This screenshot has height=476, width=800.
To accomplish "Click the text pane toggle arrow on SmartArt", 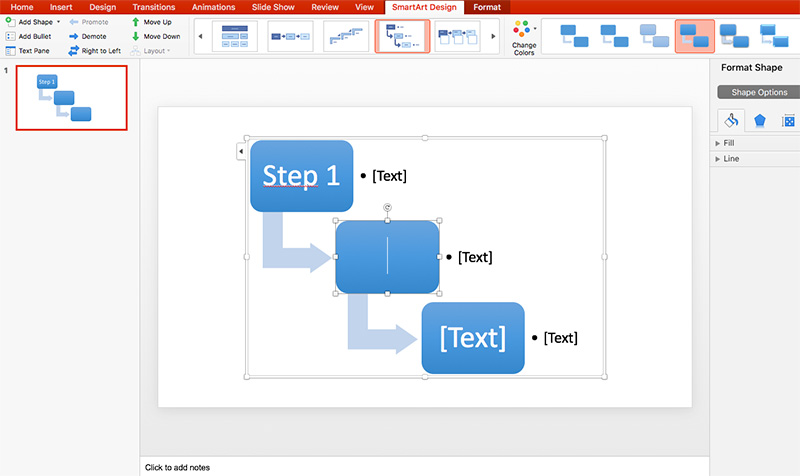I will tap(241, 152).
